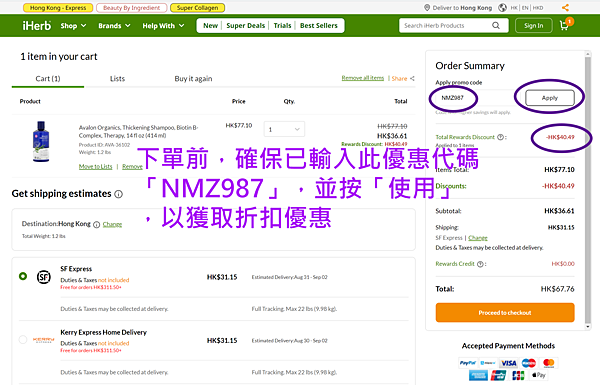Click Proceed to checkout

click(505, 313)
